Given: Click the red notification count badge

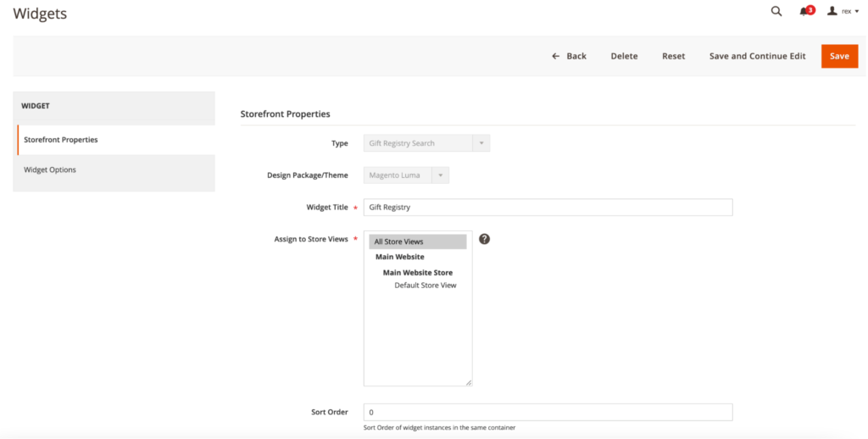Looking at the screenshot, I should point(810,9).
